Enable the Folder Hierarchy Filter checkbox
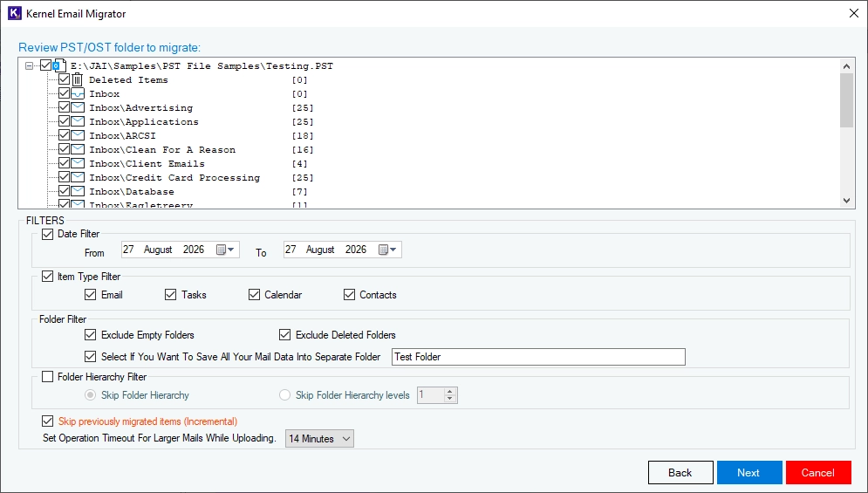Viewport: 868px width, 493px height. click(48, 377)
